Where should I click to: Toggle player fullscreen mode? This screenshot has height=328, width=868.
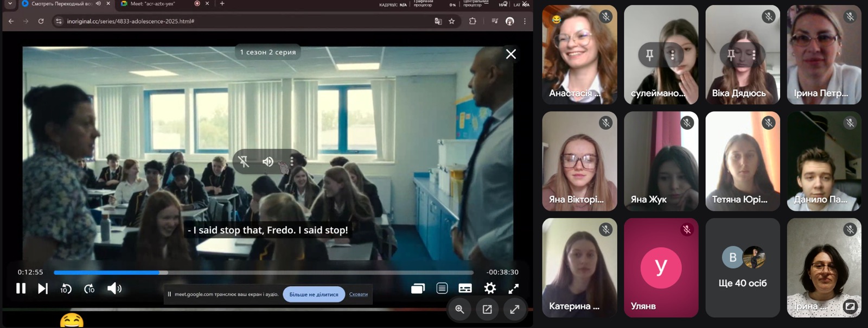click(513, 288)
